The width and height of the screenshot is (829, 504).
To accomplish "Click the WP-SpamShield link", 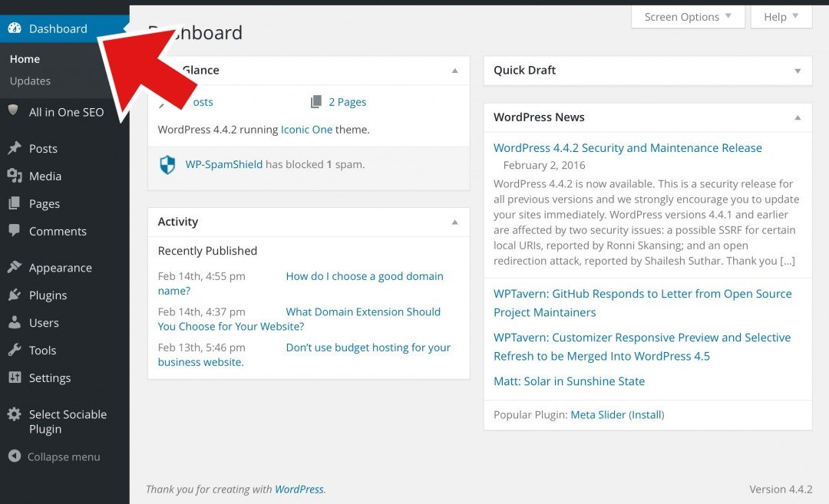I will [x=223, y=164].
